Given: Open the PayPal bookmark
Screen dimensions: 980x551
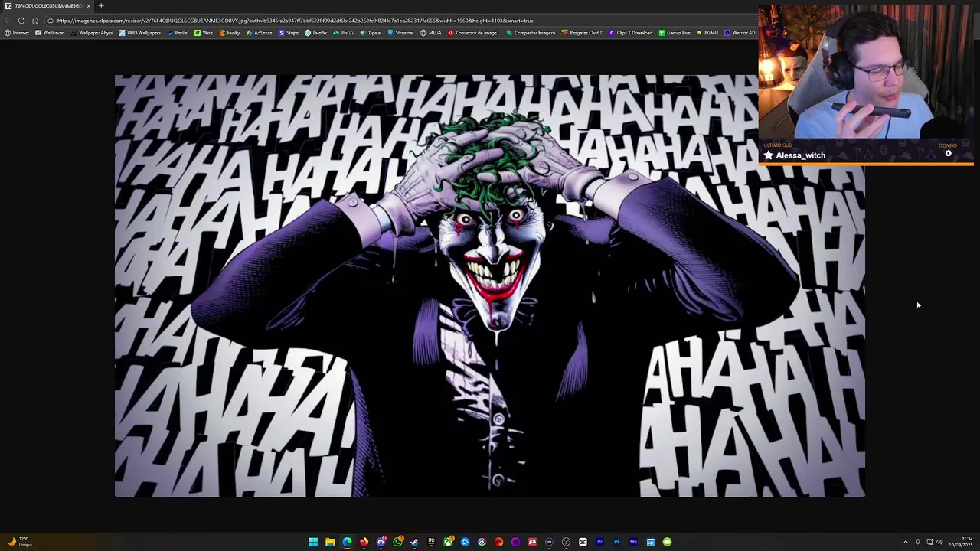Looking at the screenshot, I should (x=178, y=33).
